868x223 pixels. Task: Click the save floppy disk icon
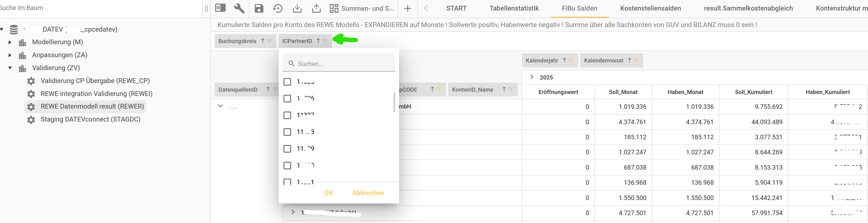[x=259, y=8]
